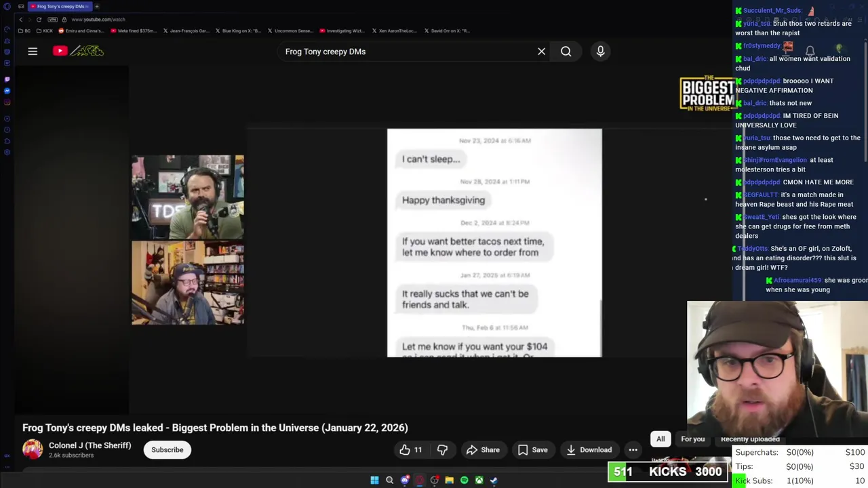Open Xbox app from the taskbar
Screen dimensions: 868x488
tap(479, 481)
